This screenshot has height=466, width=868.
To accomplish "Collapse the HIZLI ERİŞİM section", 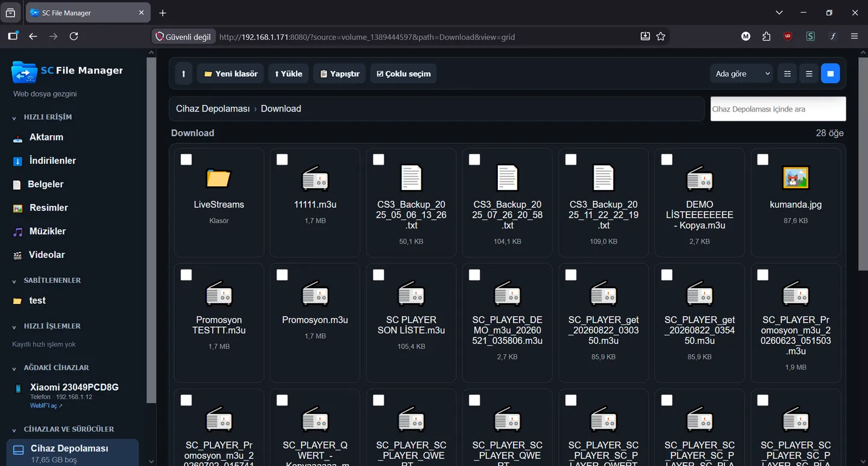I will click(x=14, y=118).
